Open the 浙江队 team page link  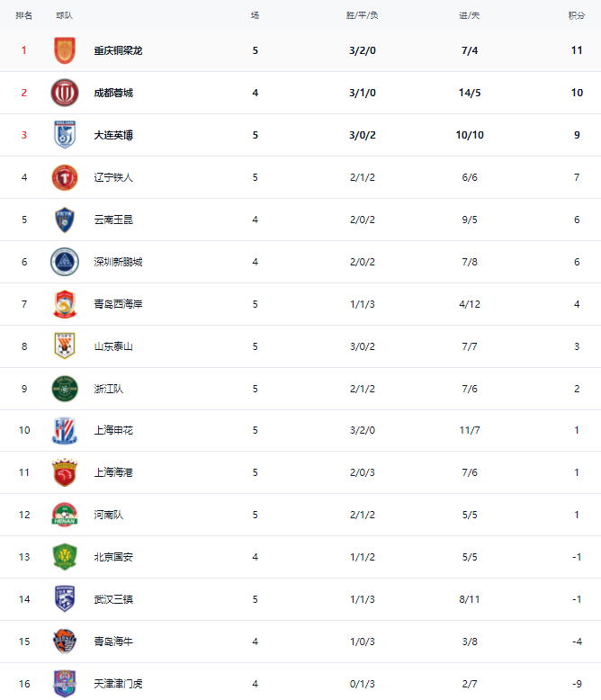(109, 389)
